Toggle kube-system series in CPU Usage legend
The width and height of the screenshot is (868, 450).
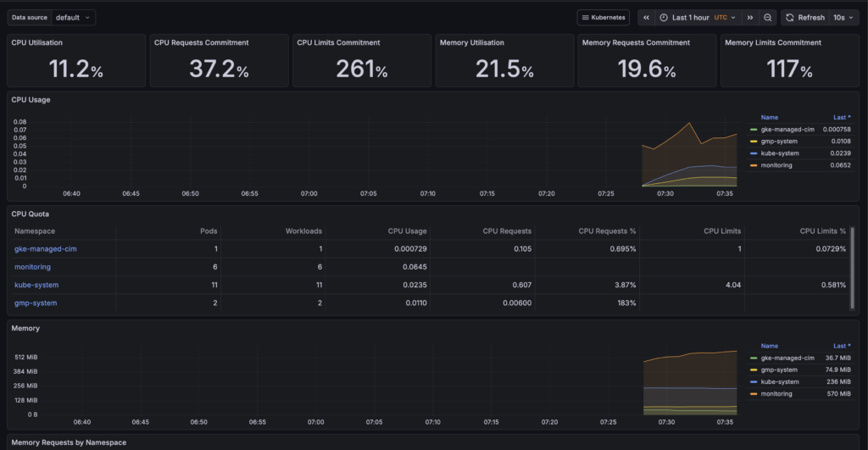(780, 153)
